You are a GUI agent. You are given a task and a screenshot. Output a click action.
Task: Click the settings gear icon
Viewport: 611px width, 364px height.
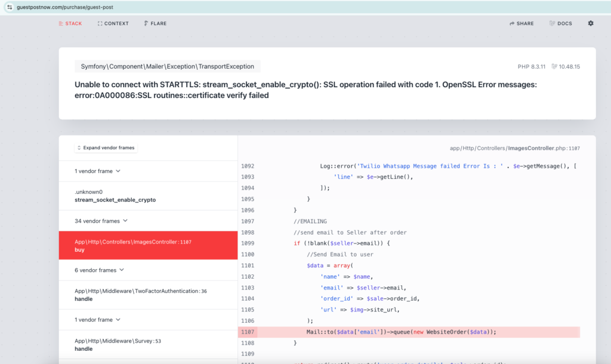(591, 23)
